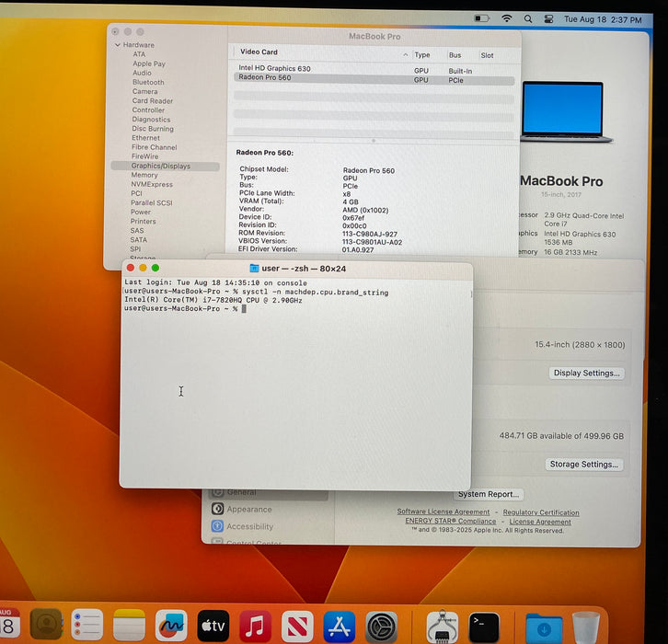Open Control Center from the menu bar
Screen dimensions: 668x644
tap(548, 19)
